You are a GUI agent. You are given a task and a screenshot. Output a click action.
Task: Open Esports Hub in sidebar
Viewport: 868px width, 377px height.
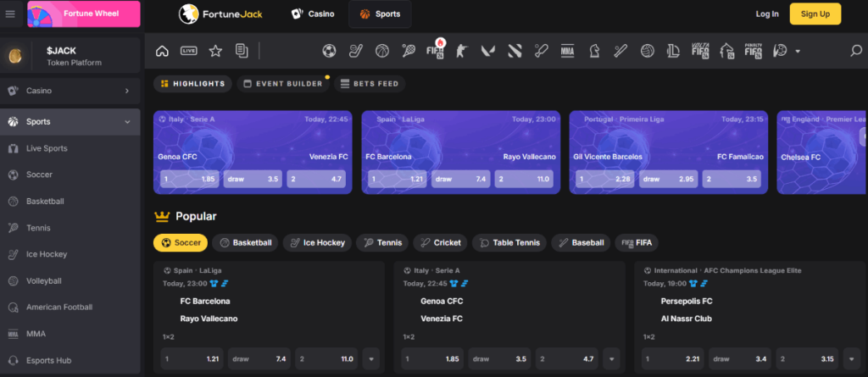pyautogui.click(x=70, y=360)
